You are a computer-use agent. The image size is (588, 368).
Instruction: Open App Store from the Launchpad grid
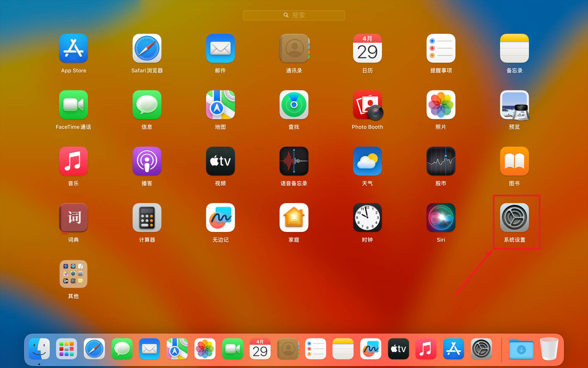[x=73, y=48]
